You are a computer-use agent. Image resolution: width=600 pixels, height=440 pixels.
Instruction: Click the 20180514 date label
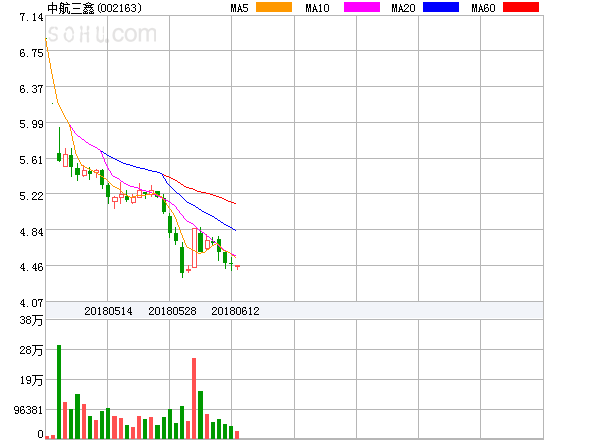[108, 311]
